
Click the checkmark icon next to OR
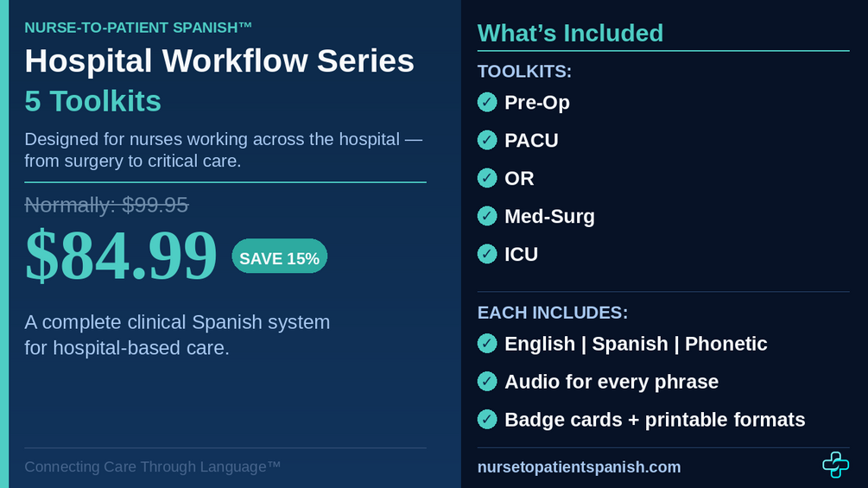tap(487, 178)
